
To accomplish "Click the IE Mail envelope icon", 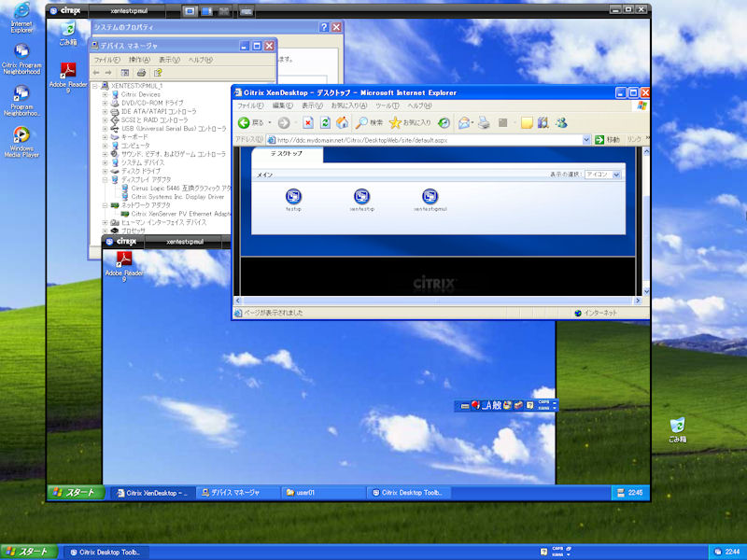I will [463, 123].
